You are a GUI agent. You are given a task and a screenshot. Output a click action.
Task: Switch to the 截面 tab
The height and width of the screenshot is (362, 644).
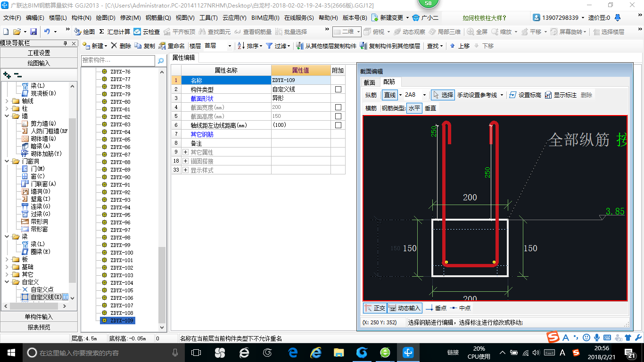click(x=370, y=82)
